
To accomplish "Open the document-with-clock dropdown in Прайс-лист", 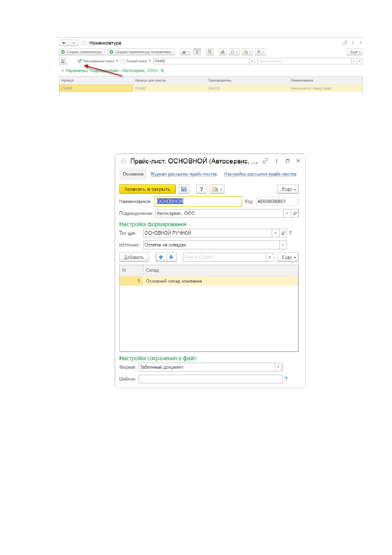I will tap(217, 189).
